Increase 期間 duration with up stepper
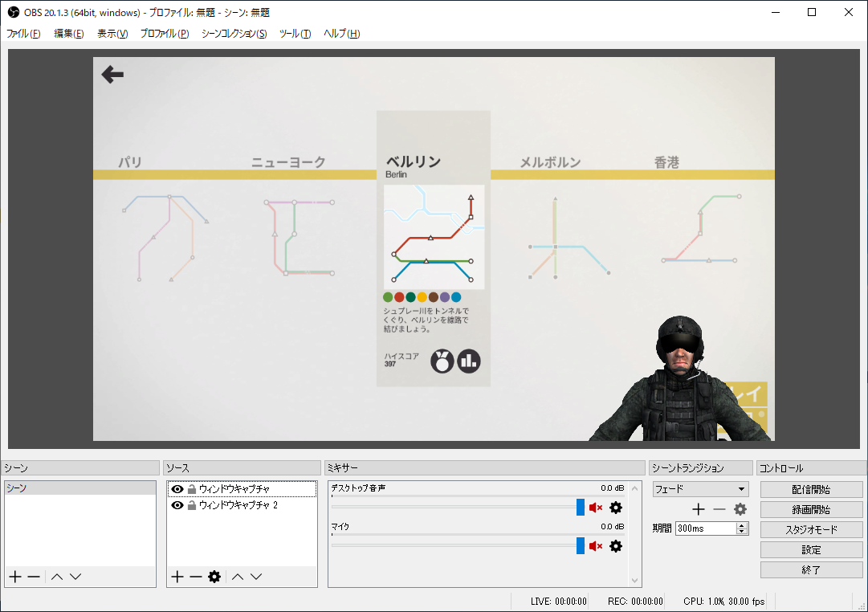 click(742, 525)
